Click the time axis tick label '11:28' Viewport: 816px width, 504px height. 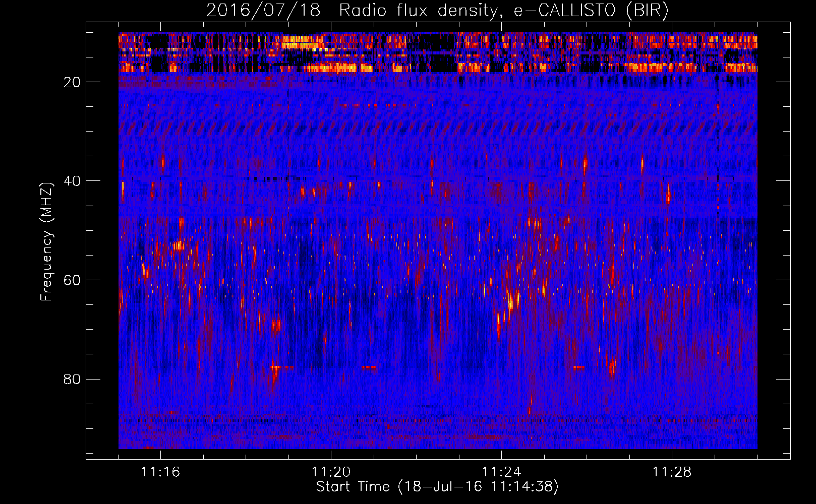[672, 472]
